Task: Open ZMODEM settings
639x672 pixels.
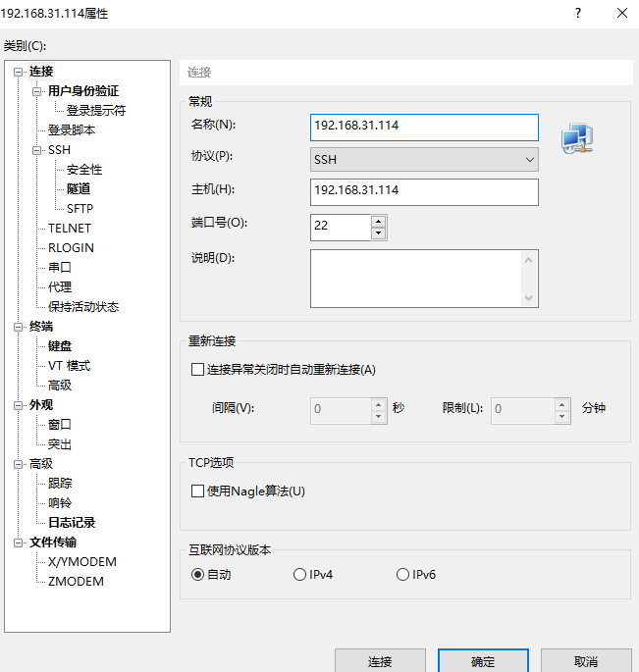Action: tap(76, 582)
